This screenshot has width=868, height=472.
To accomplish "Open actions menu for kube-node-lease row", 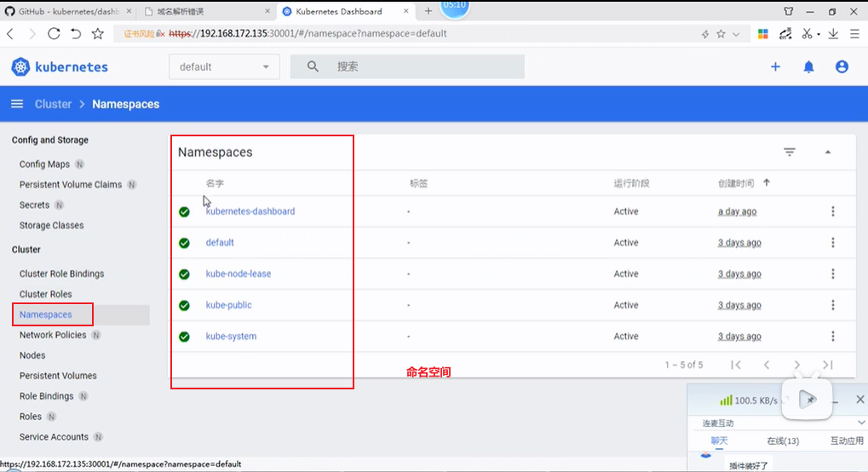I will [x=832, y=273].
